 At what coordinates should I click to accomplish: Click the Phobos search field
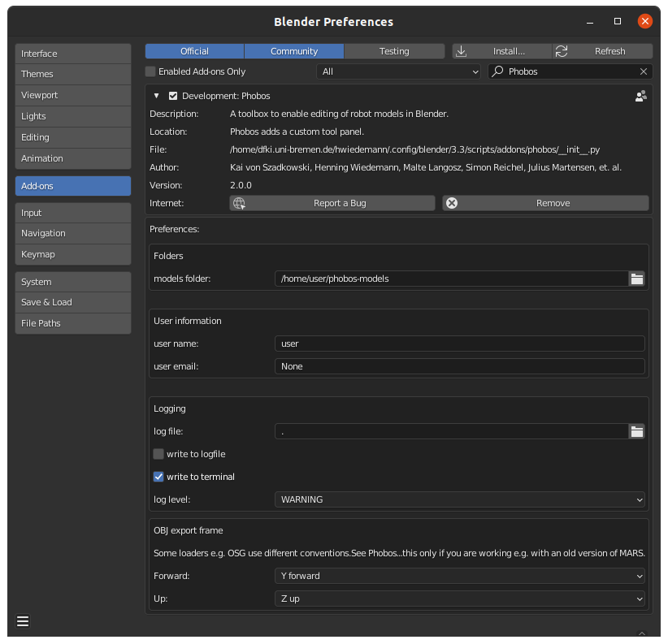(570, 71)
